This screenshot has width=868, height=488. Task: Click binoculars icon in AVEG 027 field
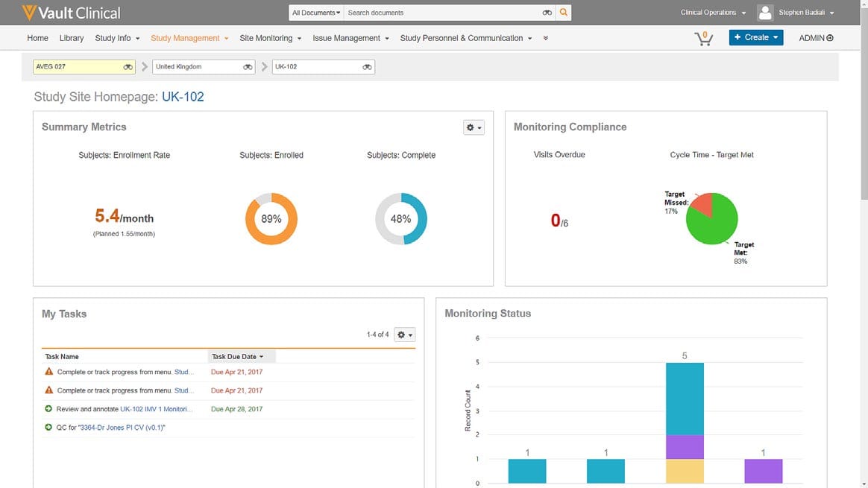click(x=128, y=67)
